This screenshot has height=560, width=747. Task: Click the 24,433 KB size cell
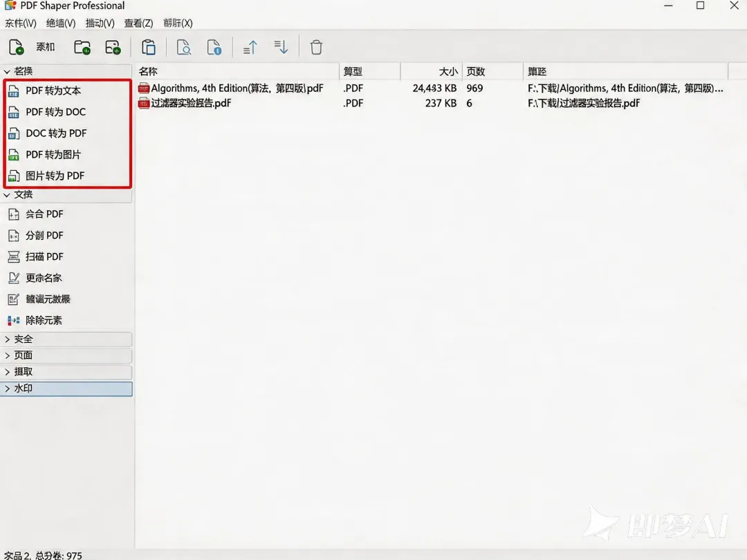434,88
